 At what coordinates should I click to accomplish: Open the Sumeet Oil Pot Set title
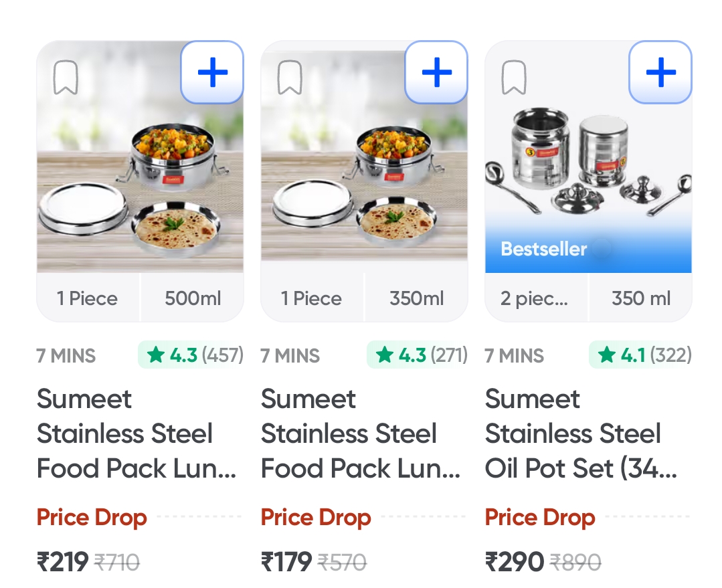coord(581,433)
